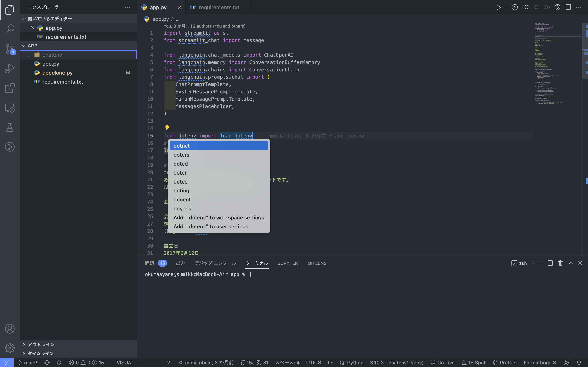Image resolution: width=588 pixels, height=367 pixels.
Task: Collapse the terminal panel with the chevron
Action: pos(571,263)
